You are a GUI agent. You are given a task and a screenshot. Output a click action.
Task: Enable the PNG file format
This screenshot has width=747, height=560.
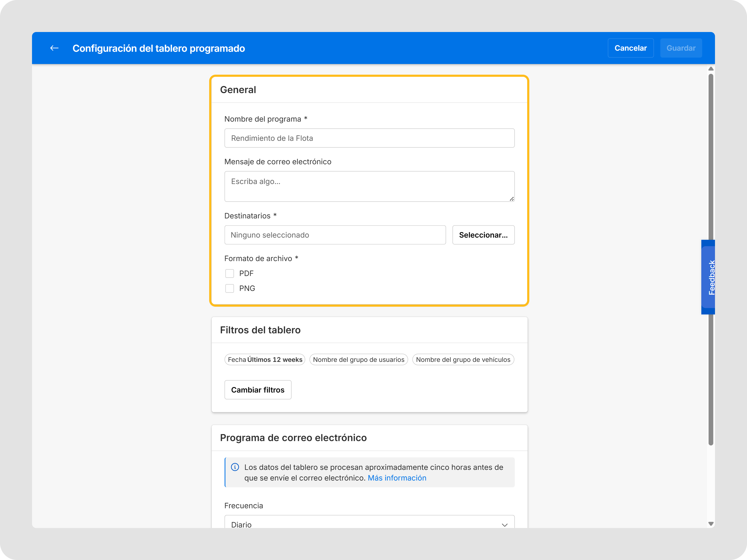230,288
